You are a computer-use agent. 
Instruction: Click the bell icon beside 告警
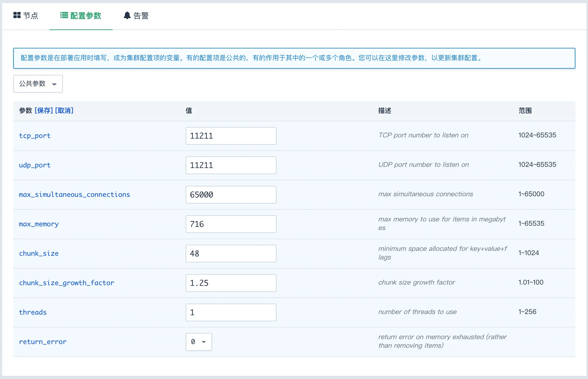point(127,15)
